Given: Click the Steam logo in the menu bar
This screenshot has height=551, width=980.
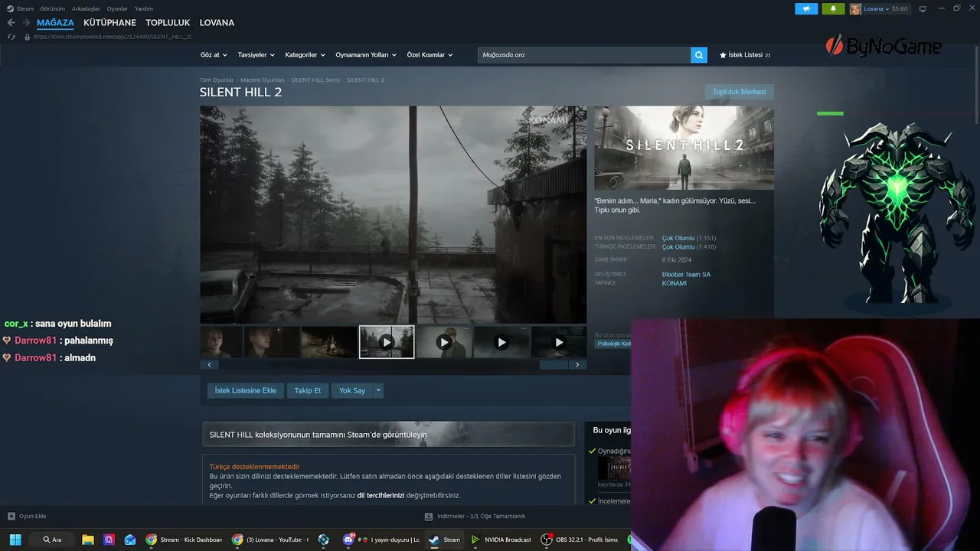Looking at the screenshot, I should [10, 8].
